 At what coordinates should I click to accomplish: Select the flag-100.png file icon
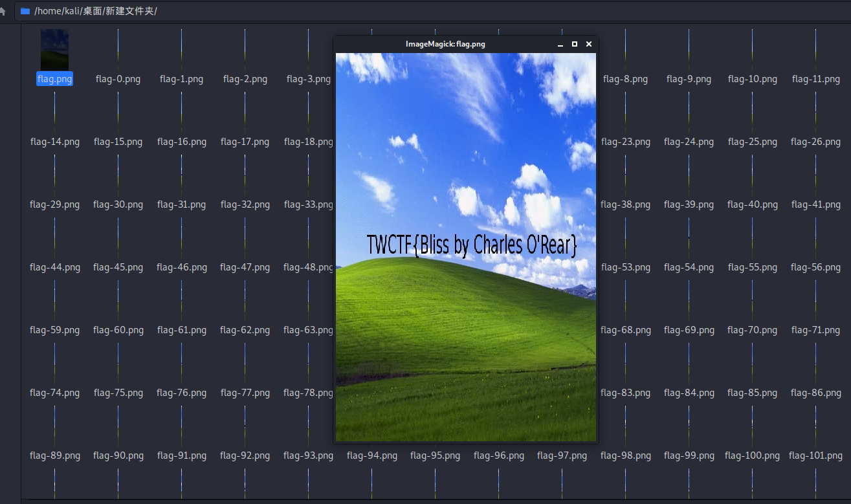[752, 426]
